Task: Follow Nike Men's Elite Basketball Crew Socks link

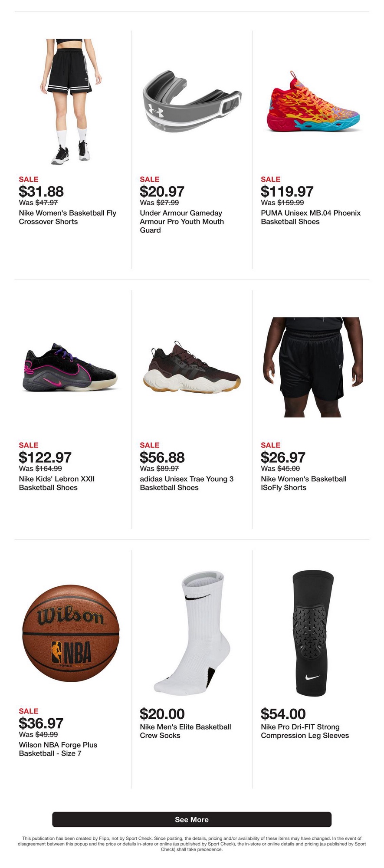Action: (185, 731)
